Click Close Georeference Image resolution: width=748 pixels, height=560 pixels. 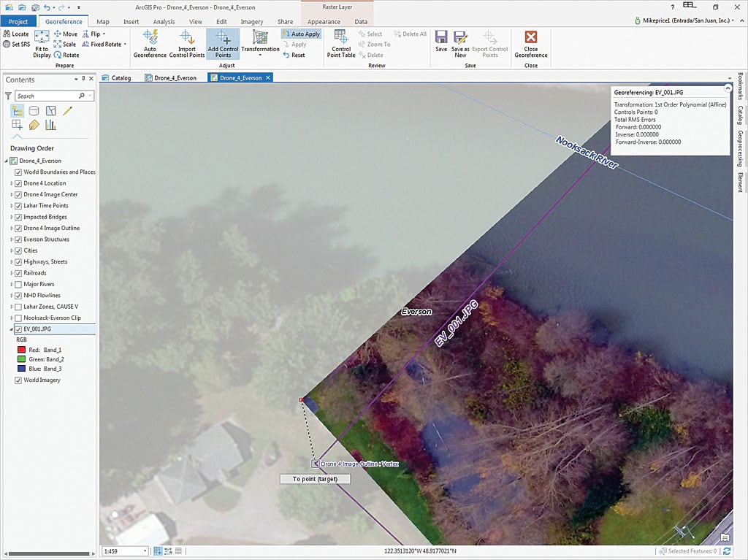click(x=531, y=44)
